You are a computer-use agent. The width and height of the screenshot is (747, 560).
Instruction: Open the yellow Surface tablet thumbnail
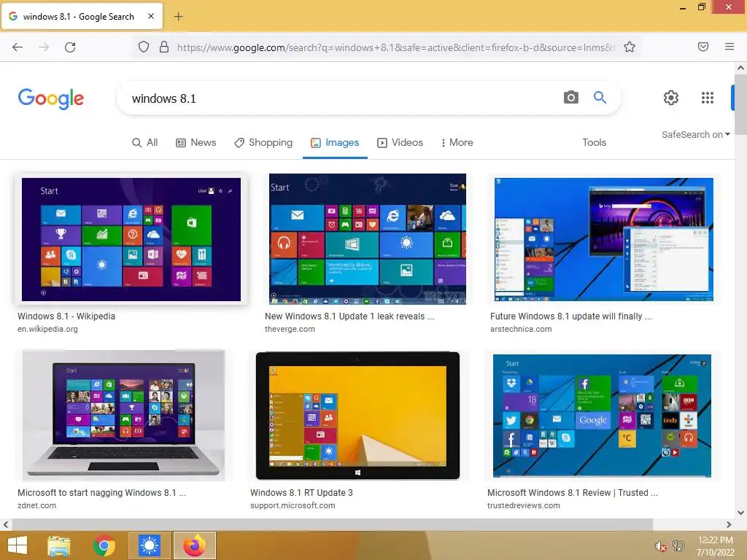point(357,416)
